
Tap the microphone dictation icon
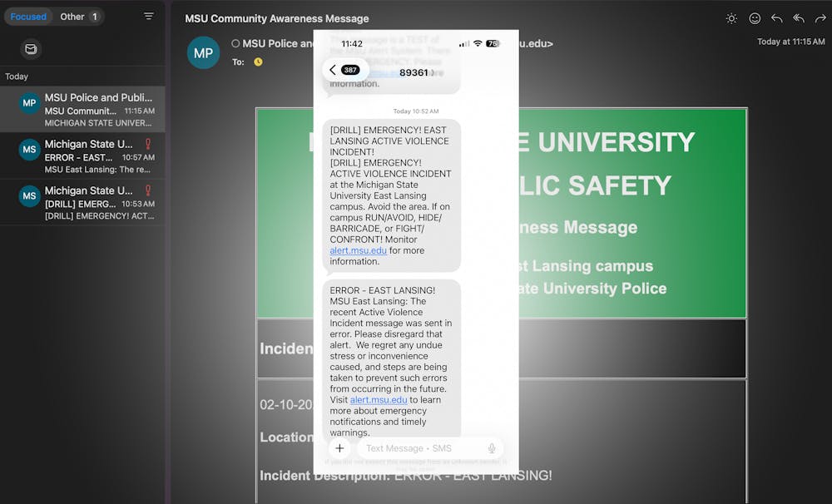pos(492,448)
